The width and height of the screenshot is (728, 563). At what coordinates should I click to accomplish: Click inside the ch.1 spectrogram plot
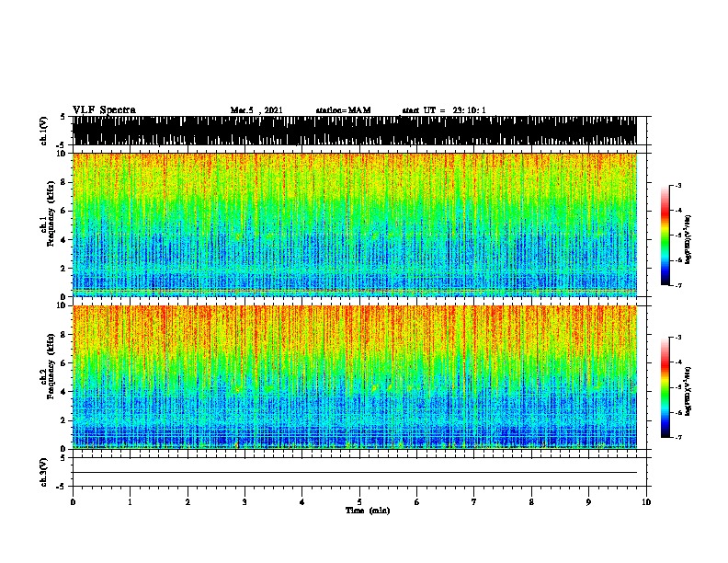(x=355, y=224)
